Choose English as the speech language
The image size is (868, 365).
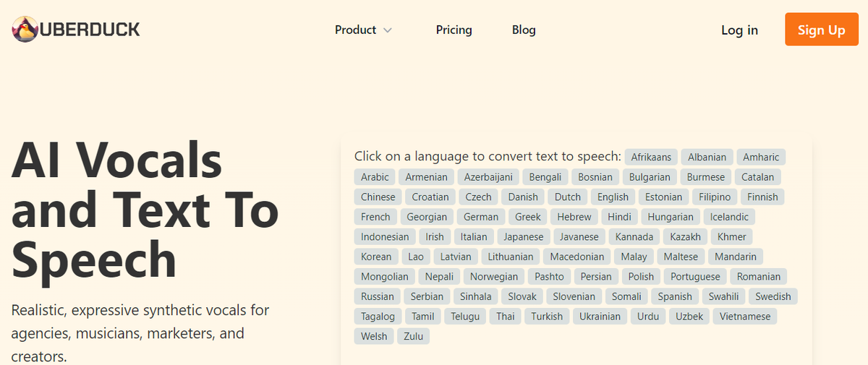[x=613, y=197]
